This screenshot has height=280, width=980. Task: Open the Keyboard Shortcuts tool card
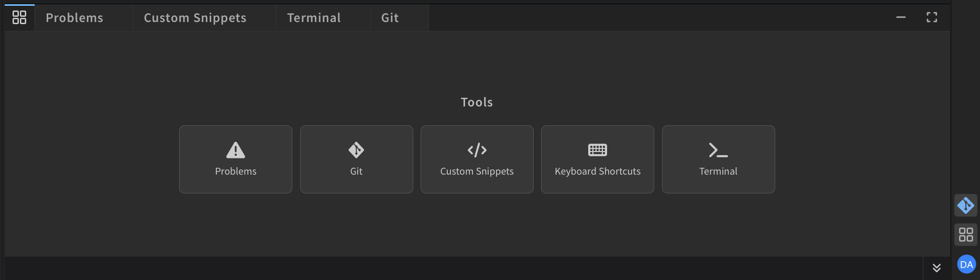(x=598, y=159)
